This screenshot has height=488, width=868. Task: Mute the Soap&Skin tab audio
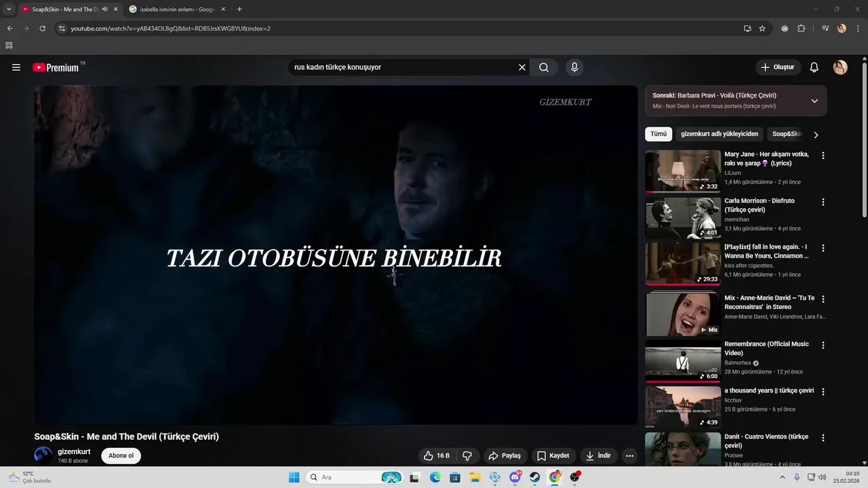point(105,9)
